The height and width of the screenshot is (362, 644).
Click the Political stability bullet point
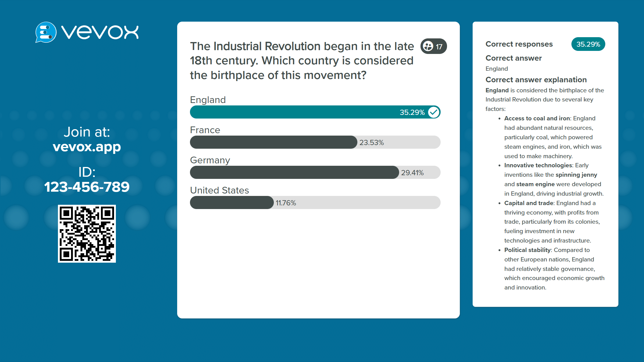point(527,250)
